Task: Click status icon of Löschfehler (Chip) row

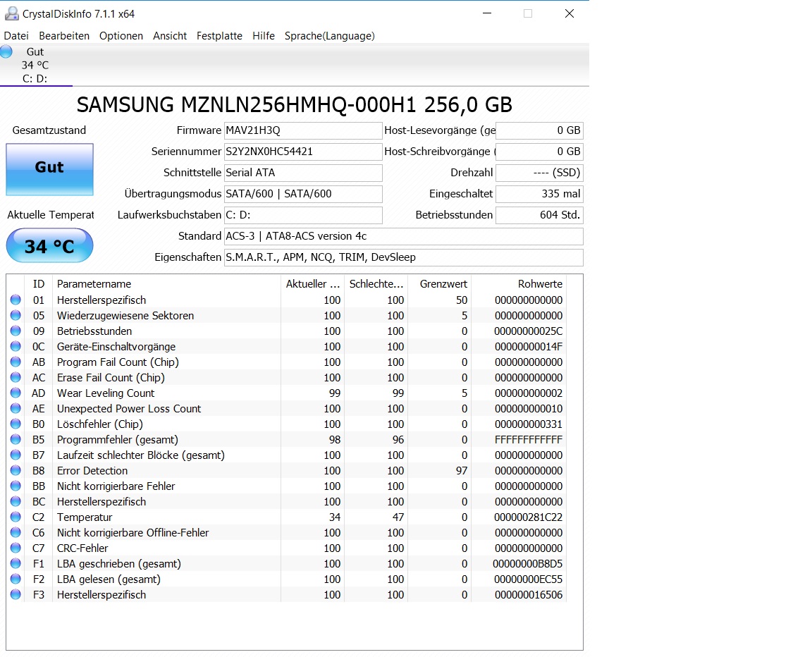Action: coord(16,424)
